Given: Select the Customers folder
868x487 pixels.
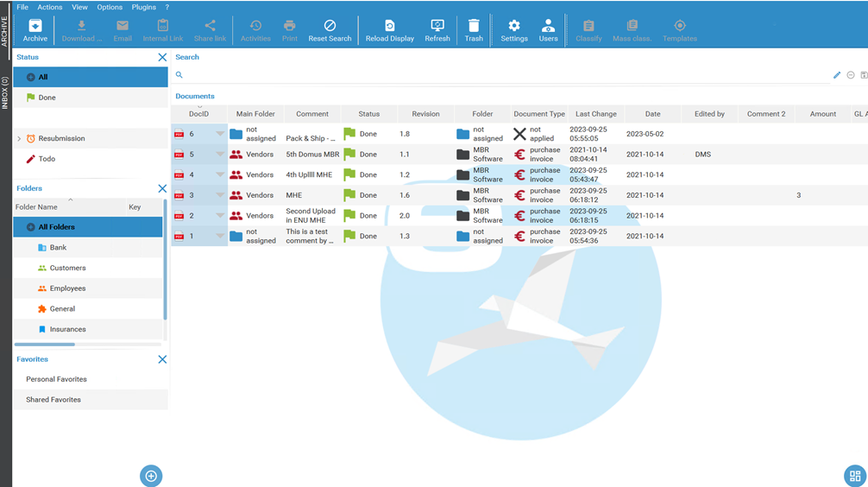Looking at the screenshot, I should coord(67,268).
